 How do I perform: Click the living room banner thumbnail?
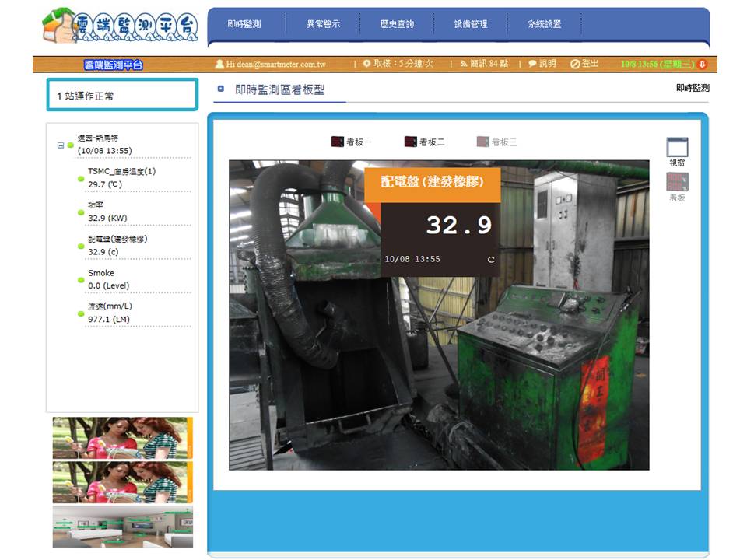tap(123, 527)
